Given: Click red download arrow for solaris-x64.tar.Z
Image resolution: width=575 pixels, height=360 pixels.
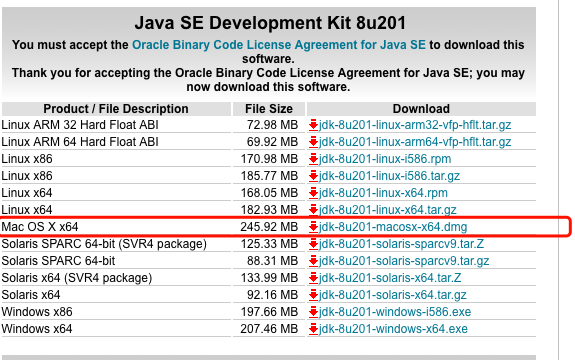Looking at the screenshot, I should [313, 278].
